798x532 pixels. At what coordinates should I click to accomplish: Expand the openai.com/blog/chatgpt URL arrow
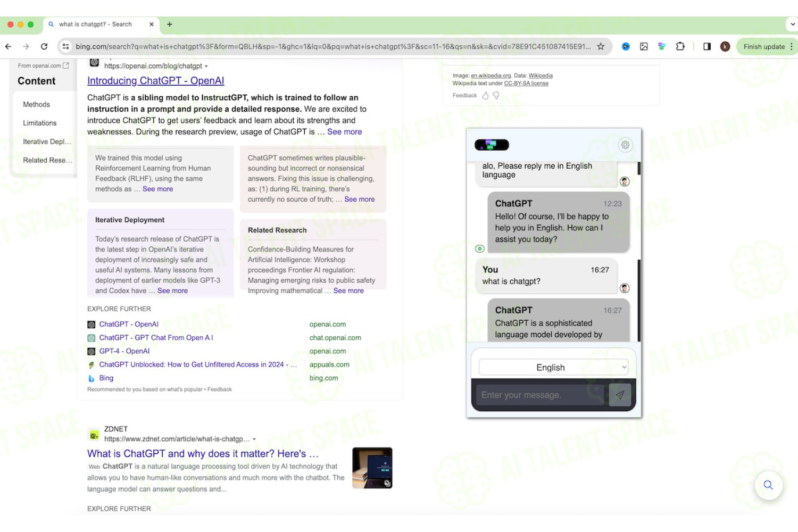[206, 66]
